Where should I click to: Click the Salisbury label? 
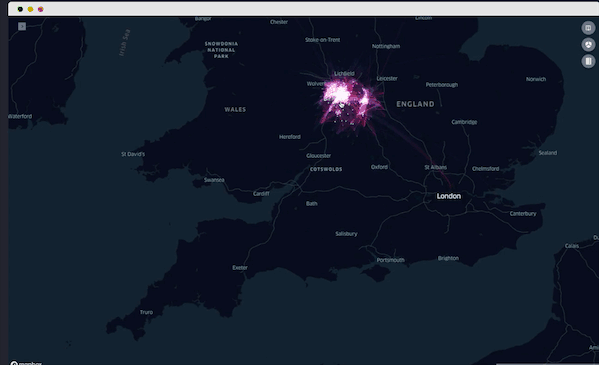pyautogui.click(x=346, y=234)
